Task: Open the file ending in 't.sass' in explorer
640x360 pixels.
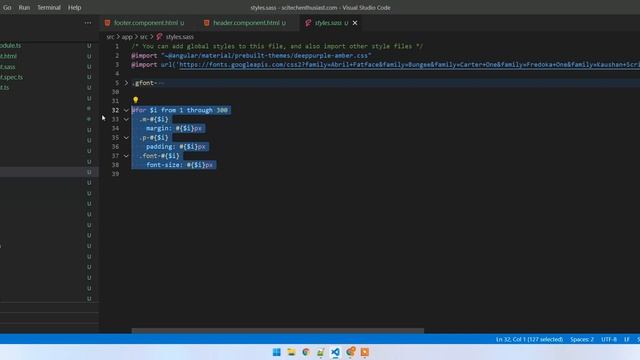Action: tap(8, 67)
